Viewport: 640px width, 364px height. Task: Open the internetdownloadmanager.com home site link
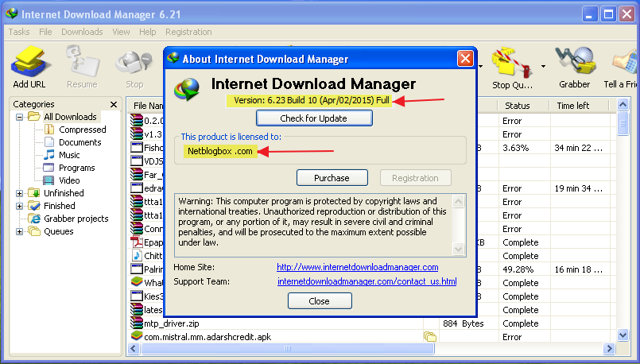coord(358,267)
